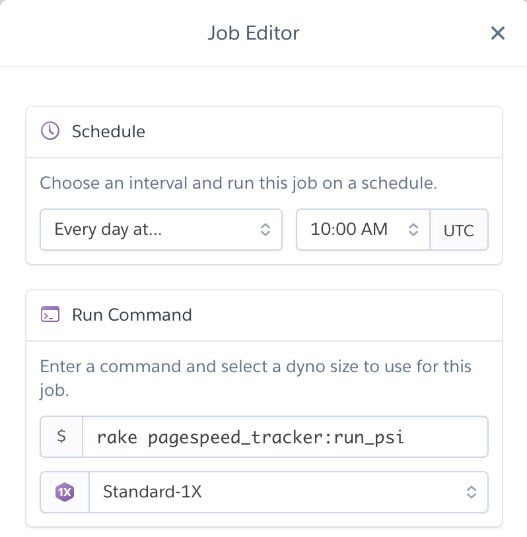Image resolution: width=527 pixels, height=537 pixels.
Task: Open the 10:00 AM time dropdown
Action: pyautogui.click(x=363, y=229)
